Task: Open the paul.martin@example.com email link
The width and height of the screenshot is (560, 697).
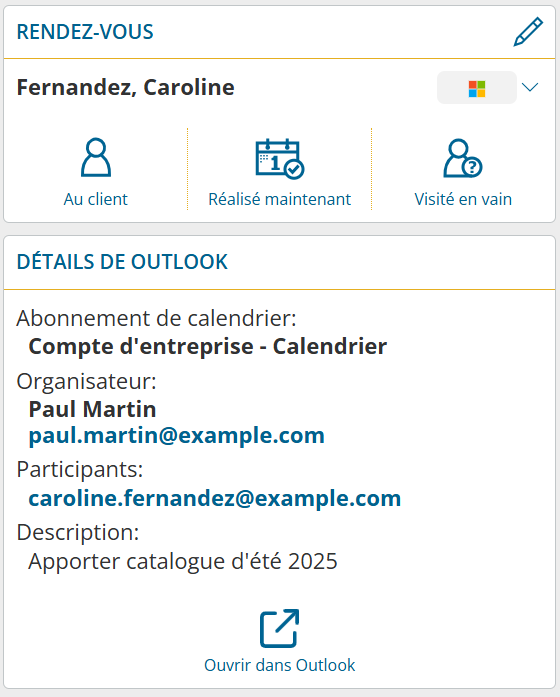Action: tap(176, 436)
